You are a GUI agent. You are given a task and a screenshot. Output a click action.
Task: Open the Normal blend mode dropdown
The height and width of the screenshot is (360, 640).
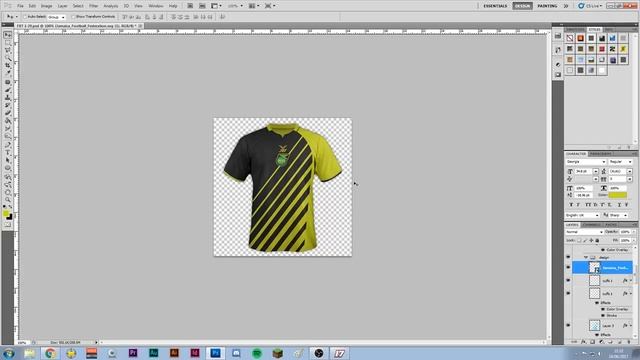coord(584,232)
